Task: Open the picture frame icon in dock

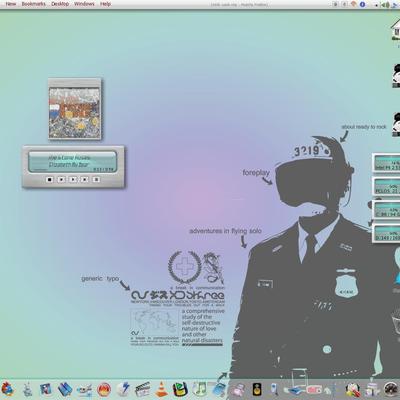Action: [46, 389]
